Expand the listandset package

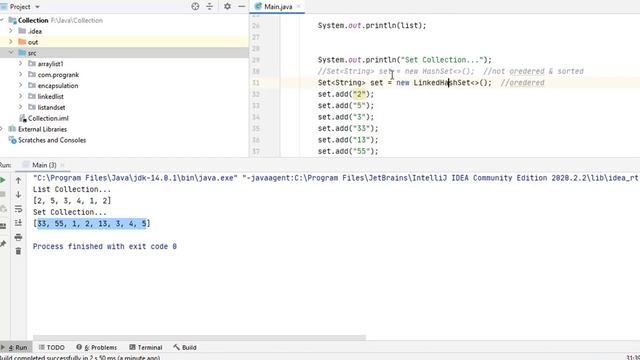pyautogui.click(x=21, y=107)
